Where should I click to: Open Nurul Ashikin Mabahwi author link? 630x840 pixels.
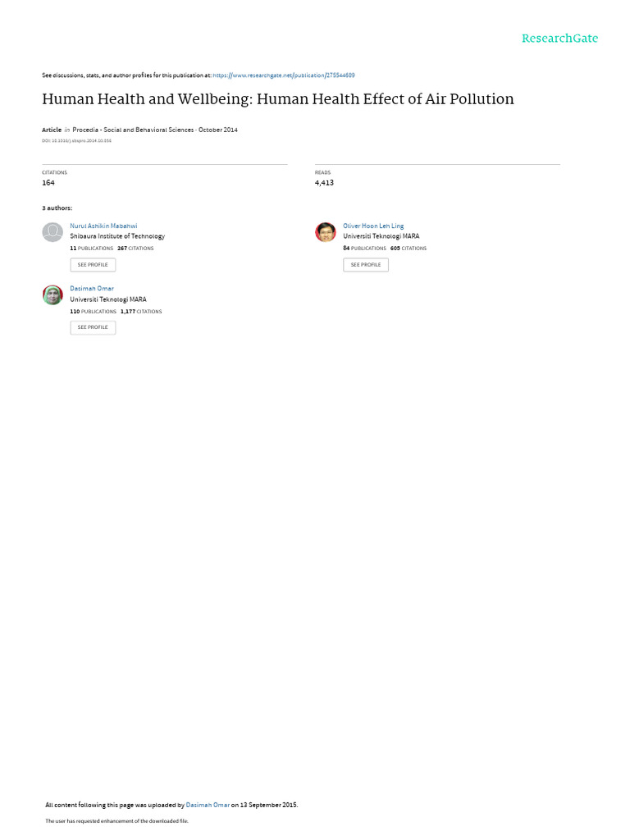(103, 226)
